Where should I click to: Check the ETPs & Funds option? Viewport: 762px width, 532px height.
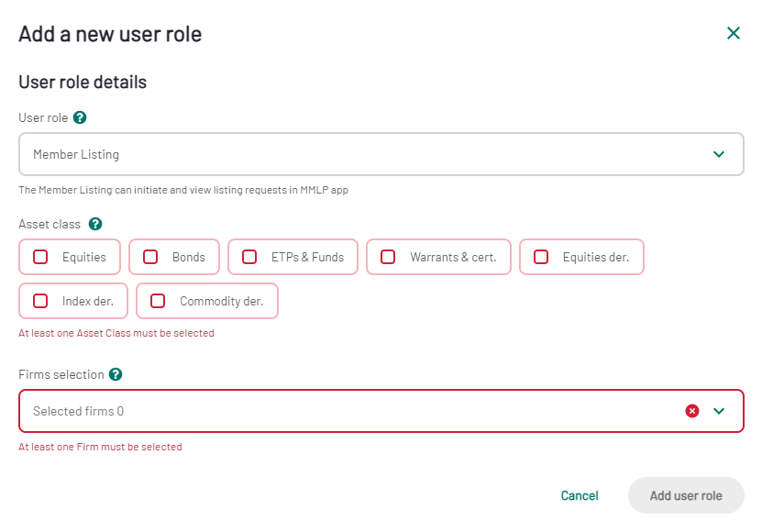(249, 257)
